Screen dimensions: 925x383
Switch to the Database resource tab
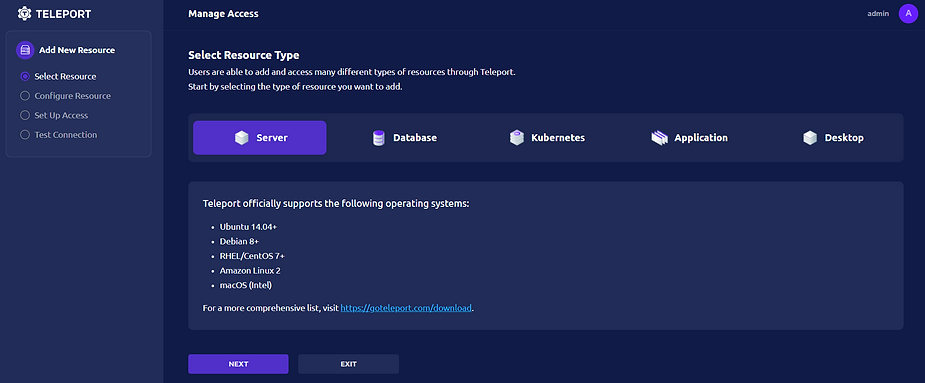point(405,138)
